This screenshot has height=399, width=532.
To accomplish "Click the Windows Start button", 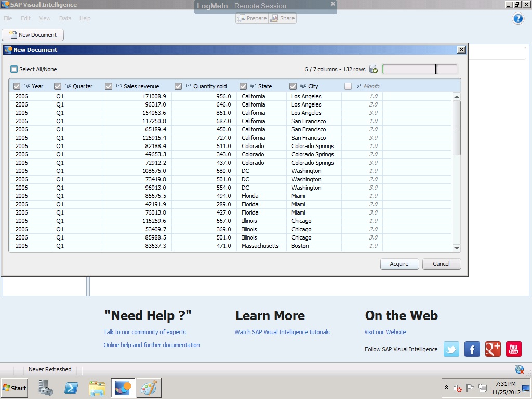I will tap(14, 388).
